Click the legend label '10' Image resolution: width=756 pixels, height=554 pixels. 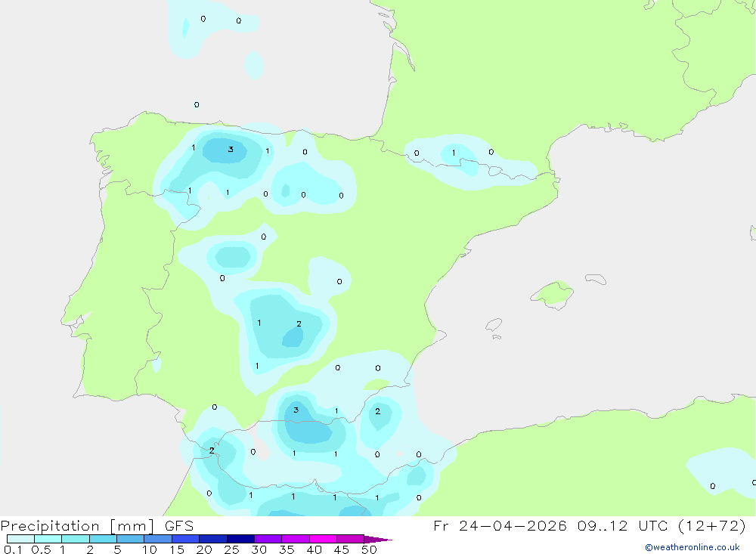click(149, 549)
